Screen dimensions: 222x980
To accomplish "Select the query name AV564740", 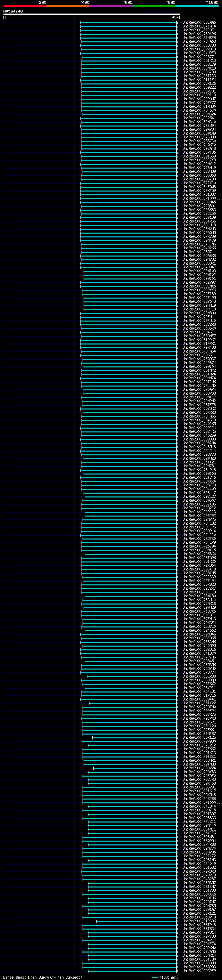I will [13, 11].
